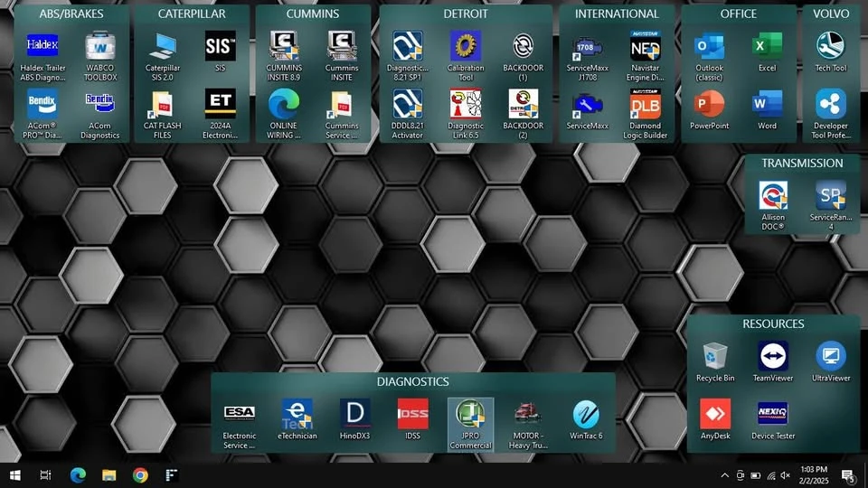This screenshot has width=868, height=488.
Task: Launch Navistar Engine Diagnostics NED icon
Action: [x=645, y=56]
